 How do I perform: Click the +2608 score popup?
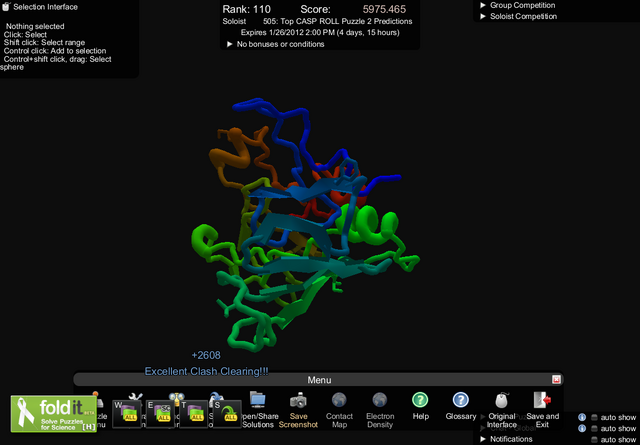(x=206, y=355)
